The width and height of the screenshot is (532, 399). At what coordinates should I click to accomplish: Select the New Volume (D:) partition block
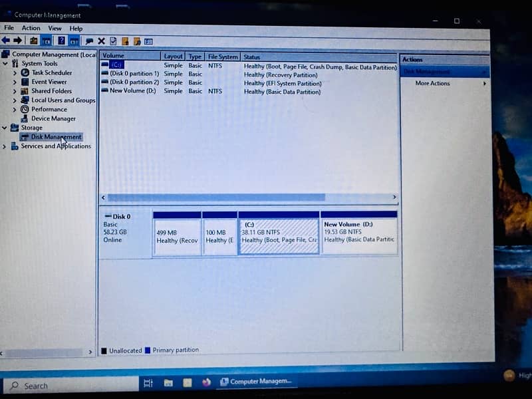click(x=358, y=236)
